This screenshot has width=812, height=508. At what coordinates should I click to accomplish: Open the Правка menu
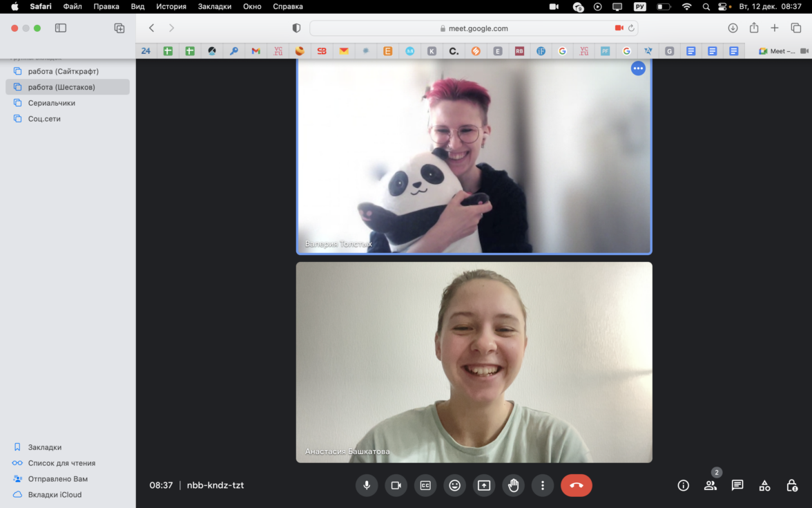coord(106,6)
